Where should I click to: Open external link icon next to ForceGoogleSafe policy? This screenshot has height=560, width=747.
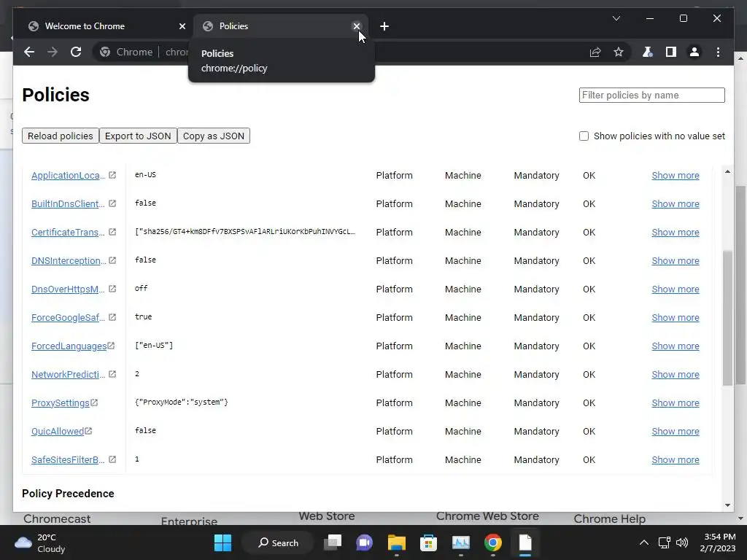coord(112,317)
